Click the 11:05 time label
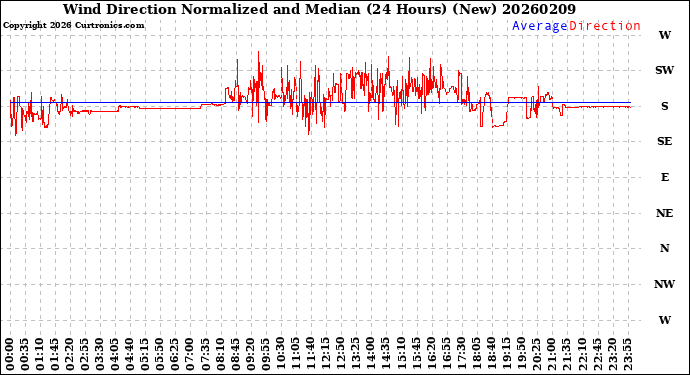The width and height of the screenshot is (690, 375). pos(296,354)
